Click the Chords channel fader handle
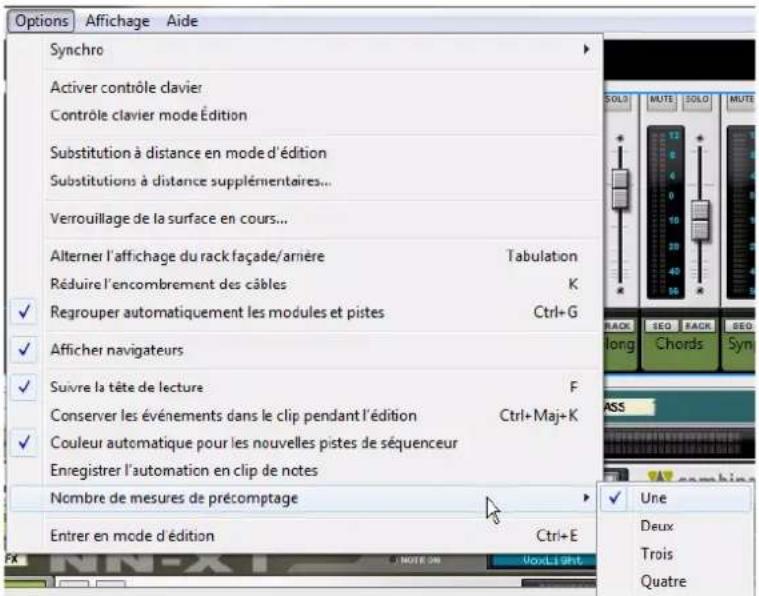Viewport: 759px width, 596px height. (699, 221)
